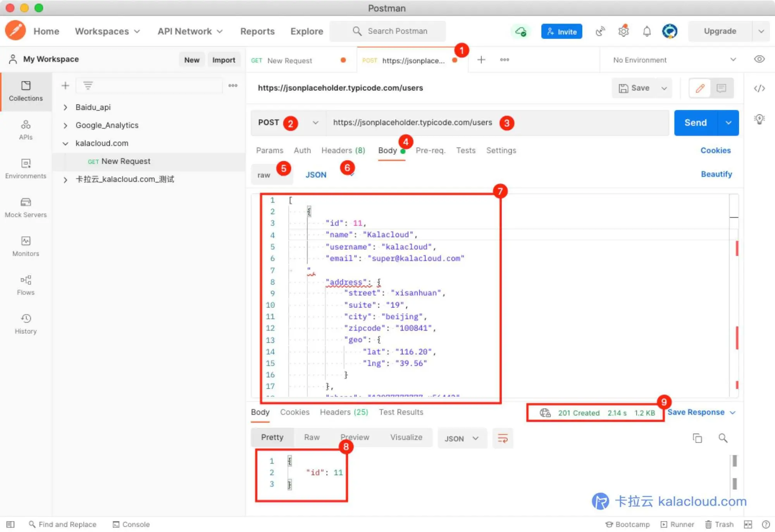The height and width of the screenshot is (532, 775).
Task: Click the Import button
Action: coord(224,60)
